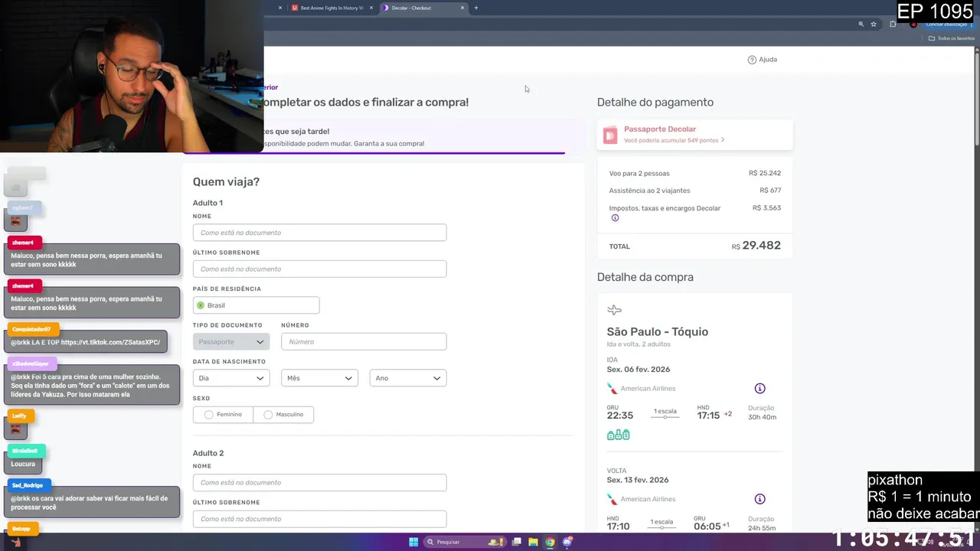This screenshot has height=551, width=980.
Task: Open info icon under Impostos, taxas e encargos
Action: pos(615,218)
